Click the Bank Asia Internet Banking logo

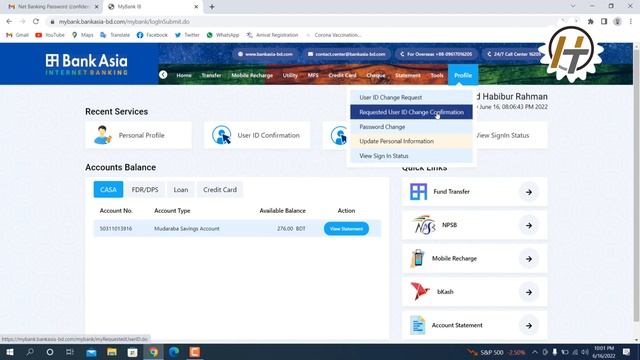coord(87,64)
